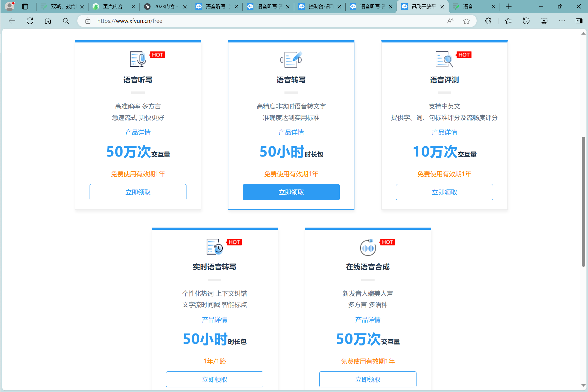This screenshot has width=588, height=392.
Task: Click the 新发音人媲美人声 description
Action: click(368, 293)
